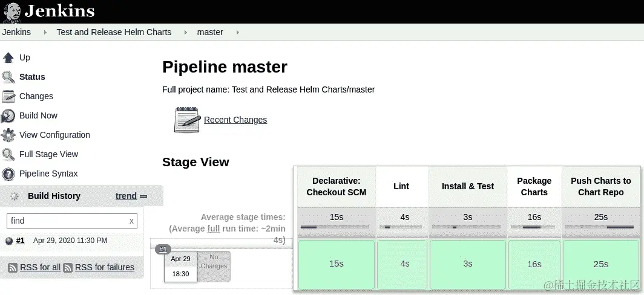Screen dimensions: 644x295
Task: Click the Package Charts average time progress bar
Action: tap(534, 227)
